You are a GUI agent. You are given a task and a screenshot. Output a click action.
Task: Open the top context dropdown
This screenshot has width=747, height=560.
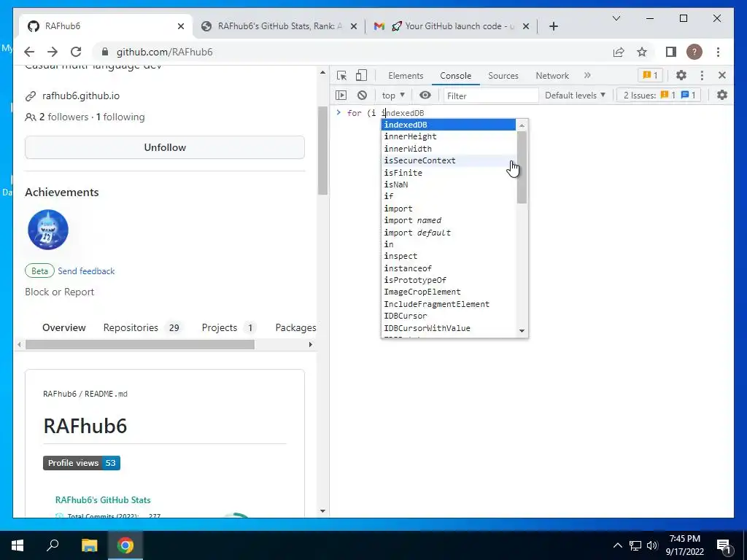pos(393,96)
